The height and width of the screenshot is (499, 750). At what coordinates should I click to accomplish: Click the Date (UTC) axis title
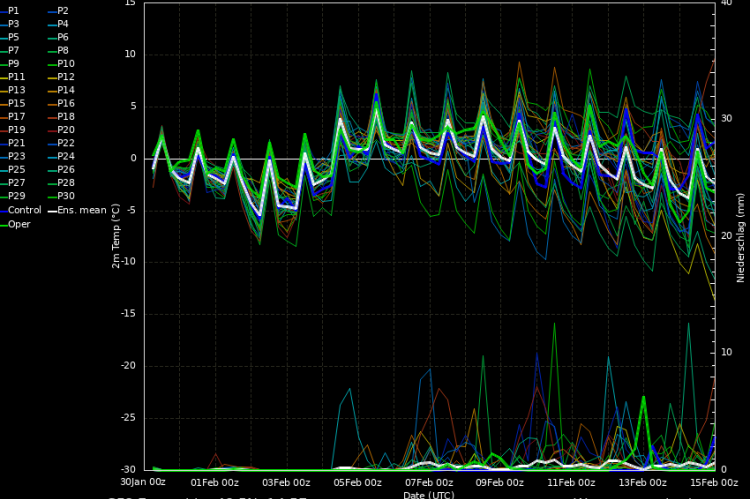[428, 494]
